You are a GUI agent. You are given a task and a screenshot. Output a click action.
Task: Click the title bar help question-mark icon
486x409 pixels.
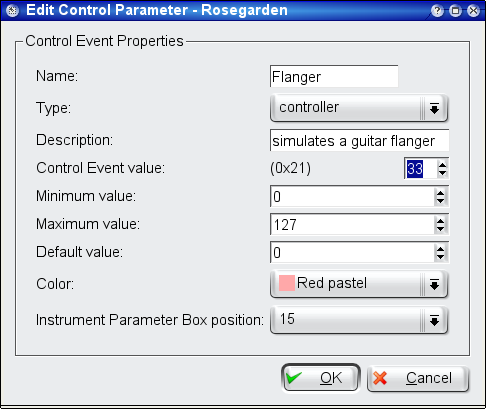[437, 11]
